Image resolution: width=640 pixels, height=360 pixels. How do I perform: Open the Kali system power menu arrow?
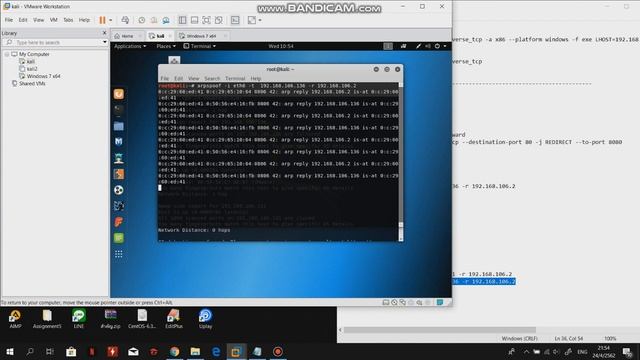click(445, 46)
